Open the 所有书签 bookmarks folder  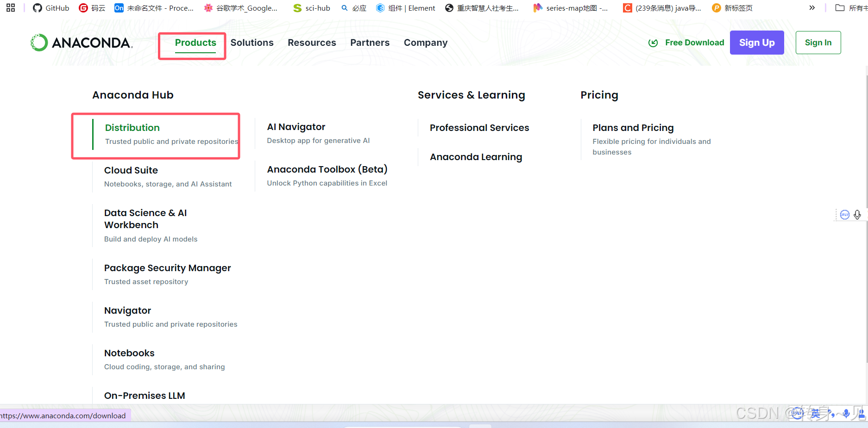click(x=851, y=8)
